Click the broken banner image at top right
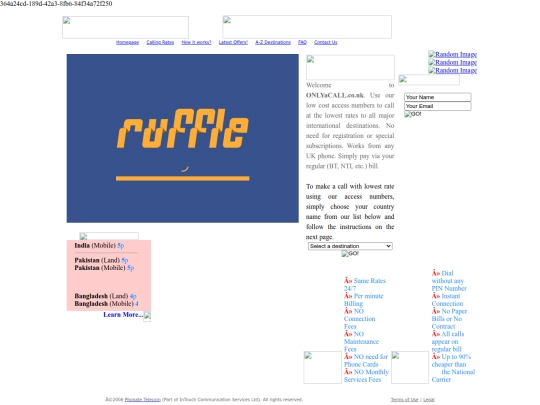540x405 pixels. 307,27
